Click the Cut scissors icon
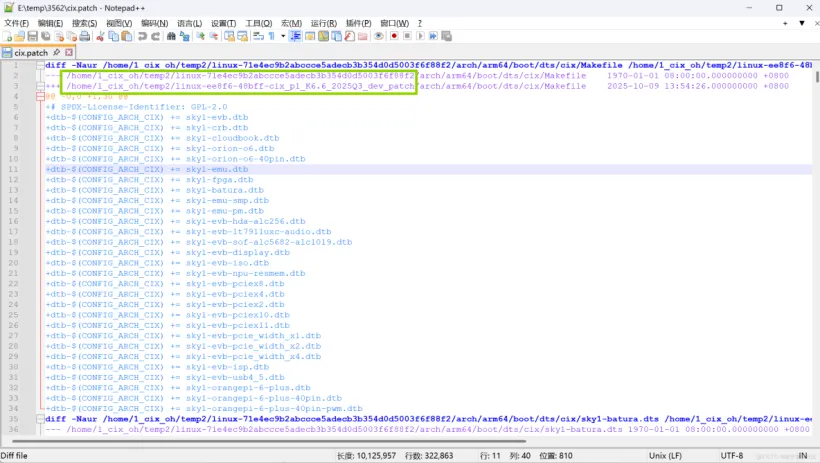 click(x=100, y=36)
